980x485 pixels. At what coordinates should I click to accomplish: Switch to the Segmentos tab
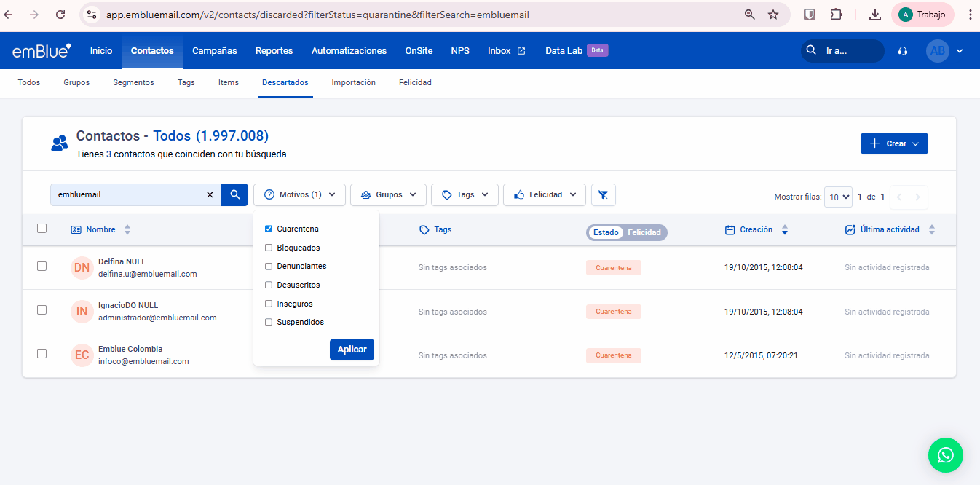click(x=133, y=82)
